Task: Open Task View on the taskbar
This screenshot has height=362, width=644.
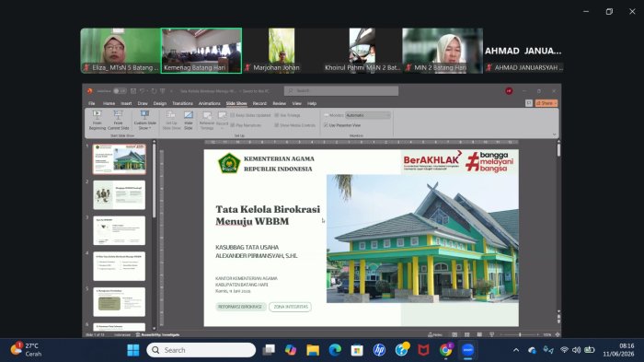Action: 269,350
